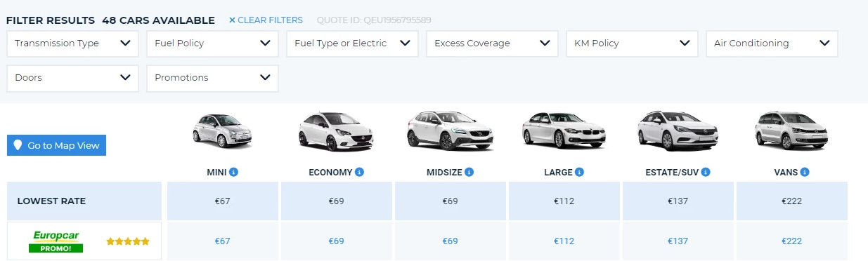Viewport: 868px width, 261px height.
Task: Click the Go to Map View button
Action: [56, 145]
